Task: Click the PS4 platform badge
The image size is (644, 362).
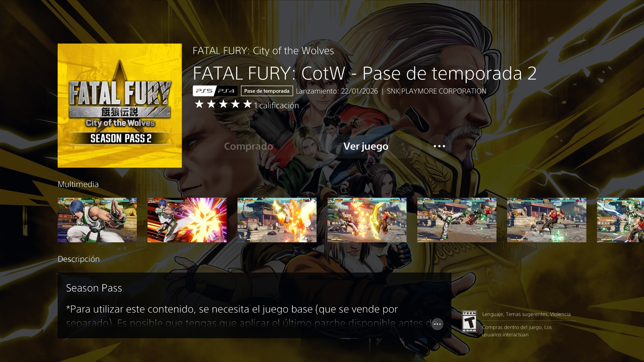Action: [x=227, y=91]
